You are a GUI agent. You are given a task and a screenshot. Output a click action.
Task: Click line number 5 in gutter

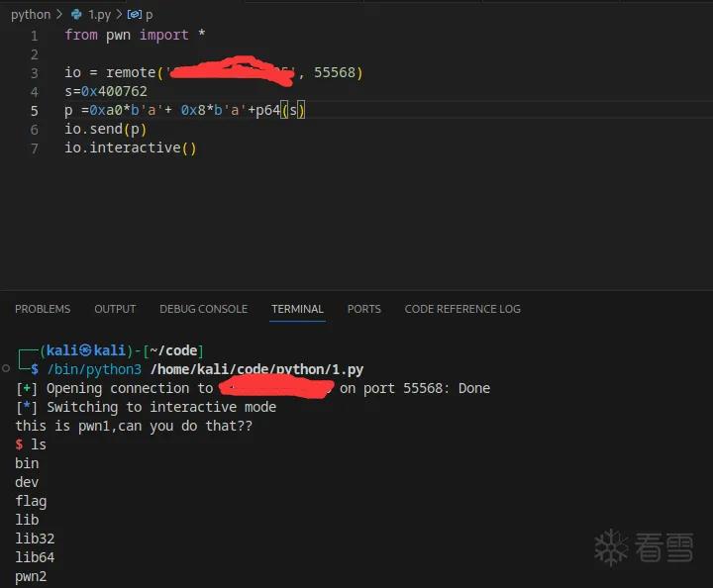[35, 111]
